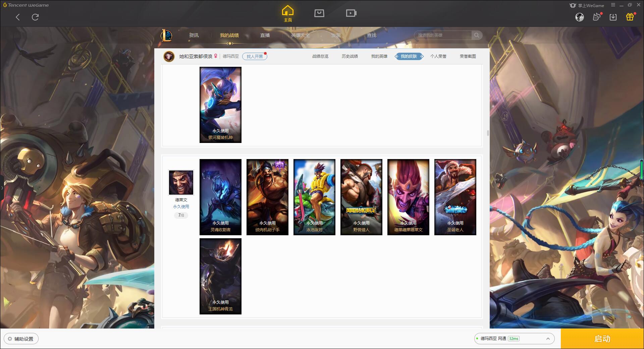Switch to 我的英雄 sub-tab
Image resolution: width=644 pixels, height=349 pixels.
click(379, 56)
